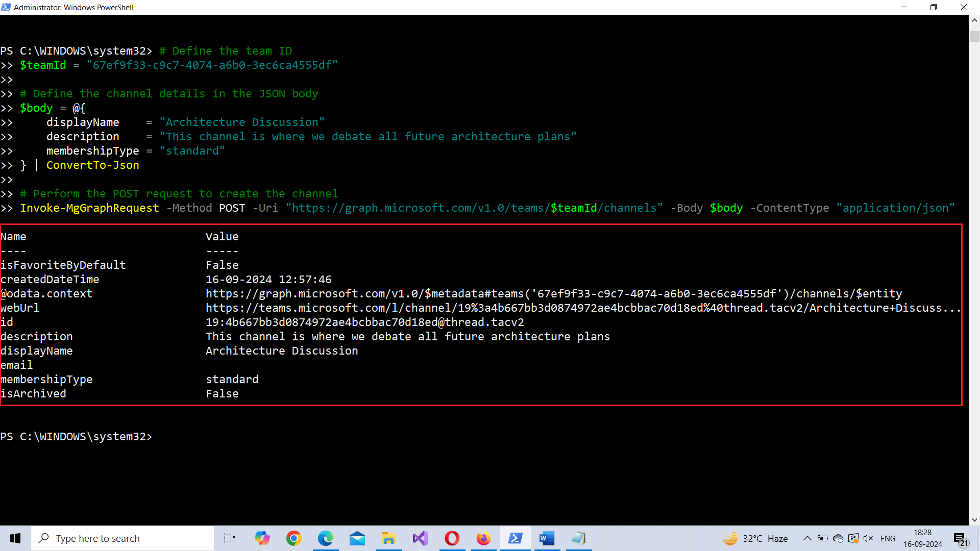Click the scrollbar down arrow in PowerShell

point(974,520)
